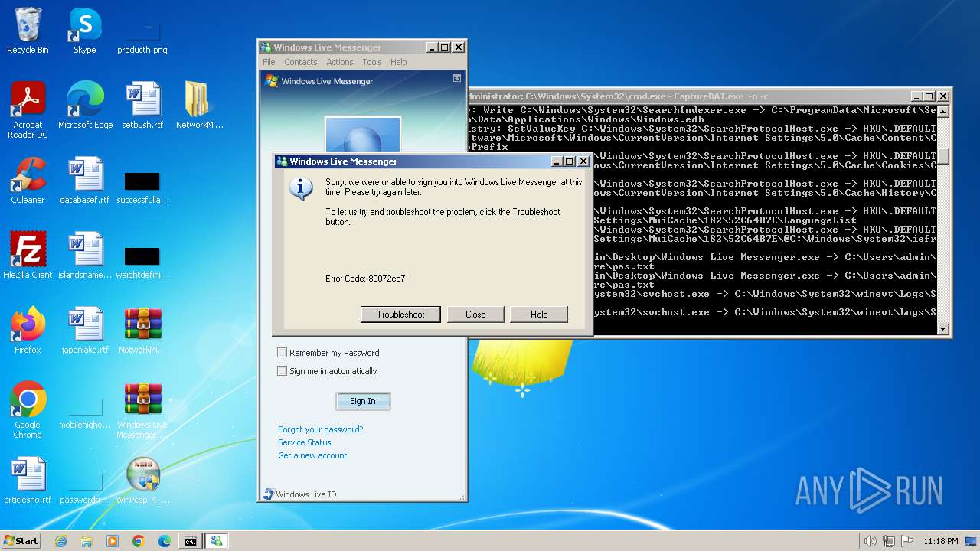Open FileZilla Client shortcut

(x=28, y=255)
